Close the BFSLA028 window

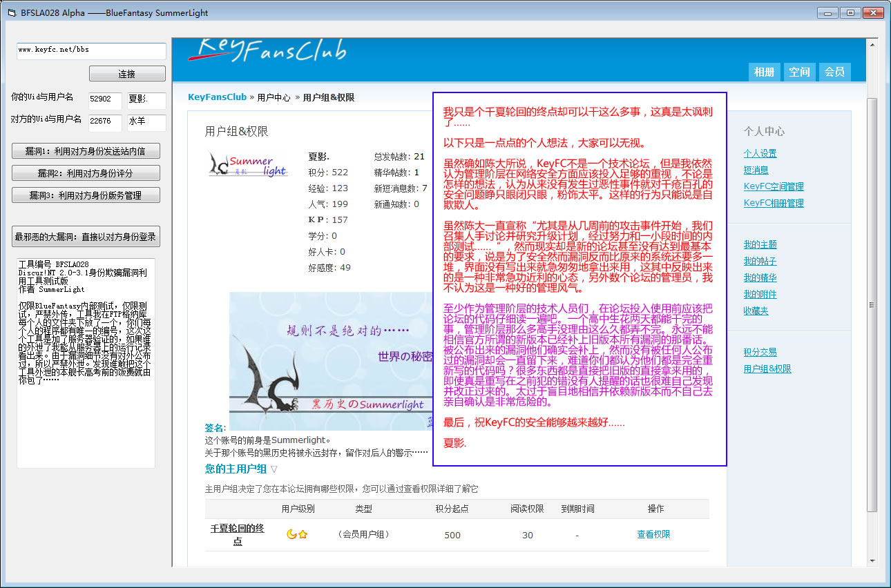[872, 12]
